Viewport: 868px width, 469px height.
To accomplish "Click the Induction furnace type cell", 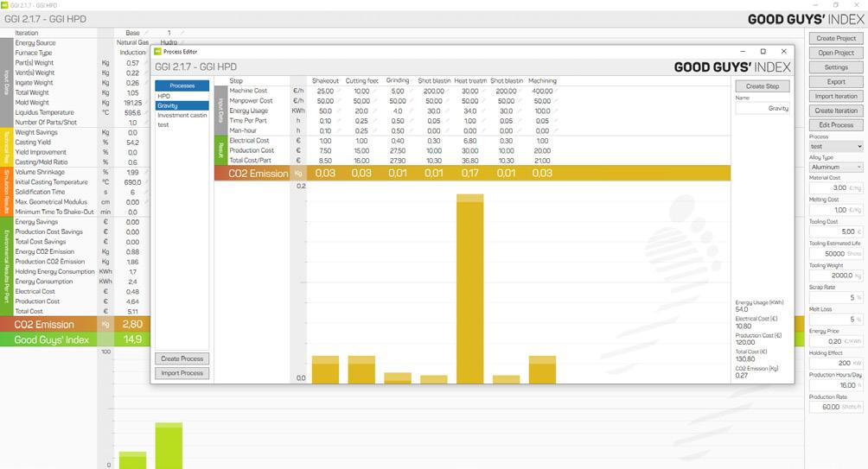I will pyautogui.click(x=132, y=53).
